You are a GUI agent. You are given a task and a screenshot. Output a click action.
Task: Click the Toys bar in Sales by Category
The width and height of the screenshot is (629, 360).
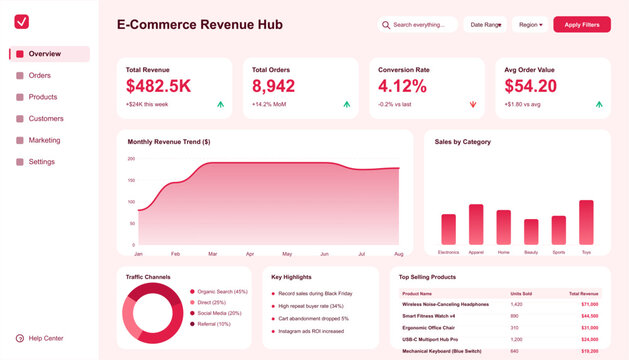pyautogui.click(x=586, y=223)
